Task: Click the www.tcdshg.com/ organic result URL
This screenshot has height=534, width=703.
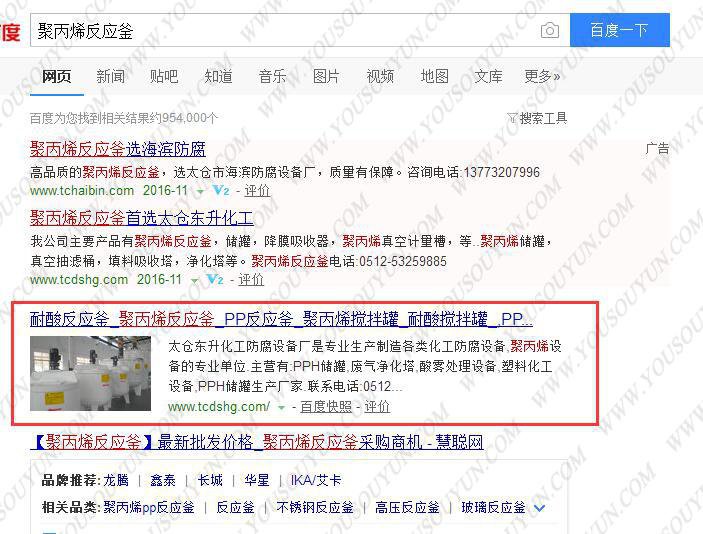Action: click(219, 407)
